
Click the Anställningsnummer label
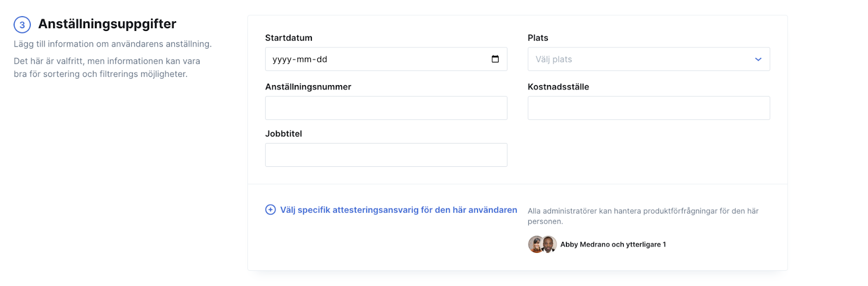[x=308, y=87]
